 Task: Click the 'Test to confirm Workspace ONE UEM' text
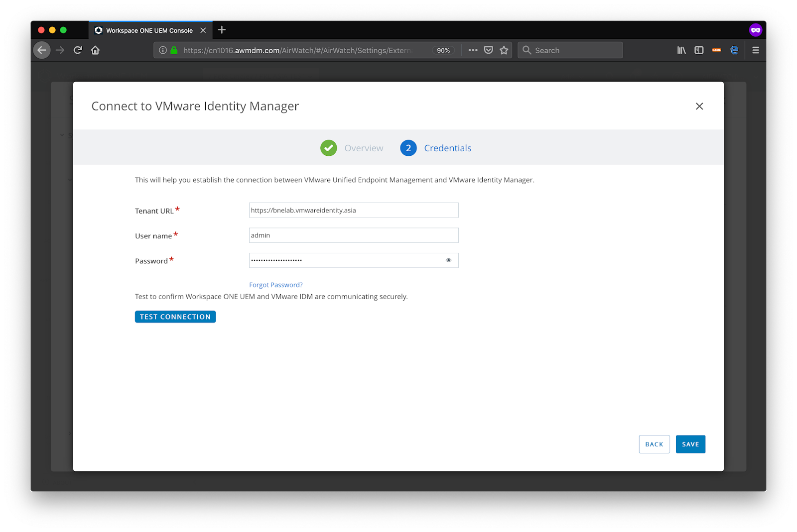coord(271,297)
